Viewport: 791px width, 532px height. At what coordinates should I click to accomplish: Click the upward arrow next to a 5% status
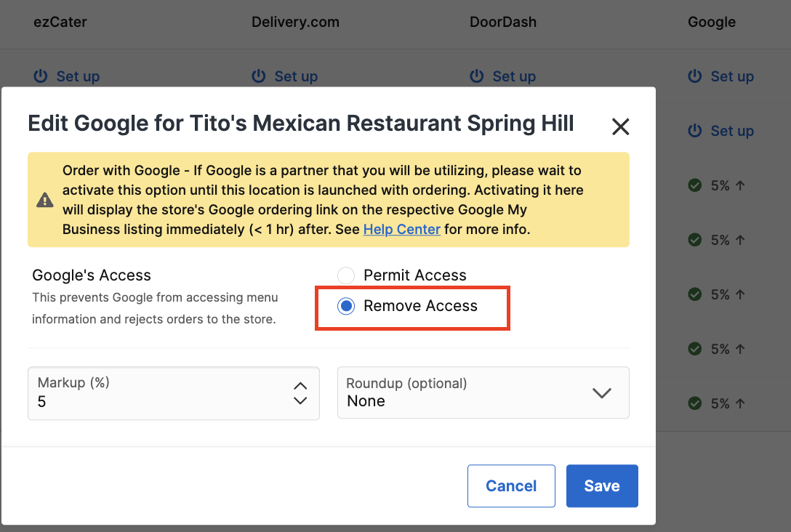coord(739,185)
